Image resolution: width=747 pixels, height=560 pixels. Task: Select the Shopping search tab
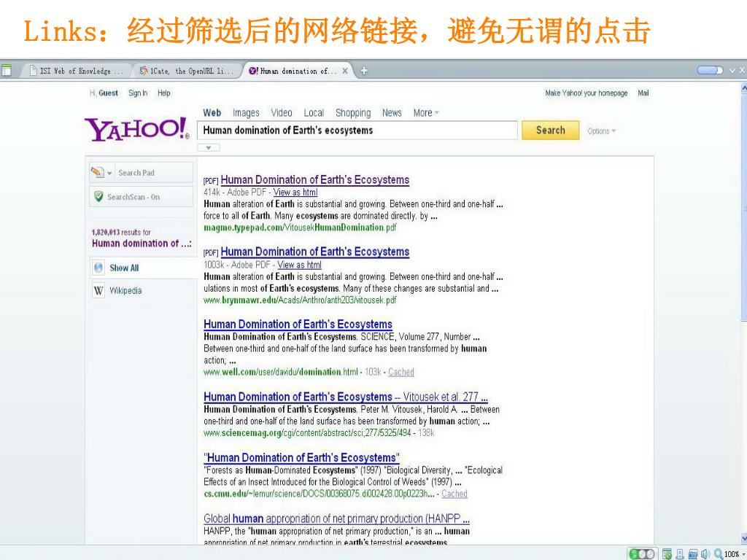pyautogui.click(x=353, y=113)
